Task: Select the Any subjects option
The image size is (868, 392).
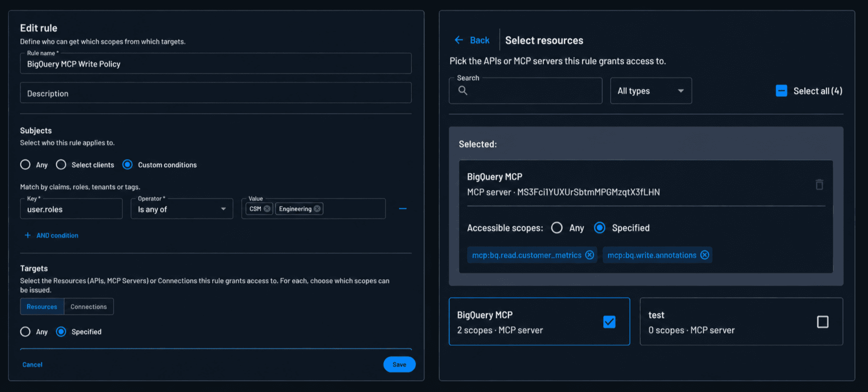Action: 25,165
